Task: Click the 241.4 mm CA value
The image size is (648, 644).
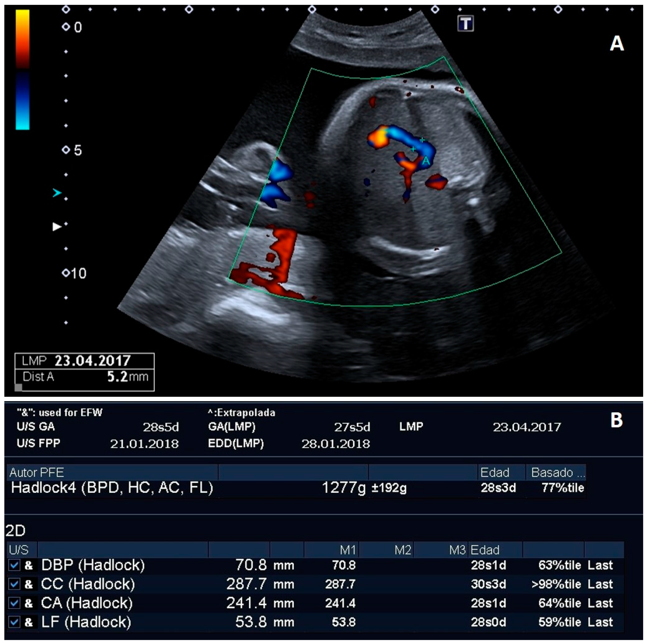Action: click(x=261, y=603)
